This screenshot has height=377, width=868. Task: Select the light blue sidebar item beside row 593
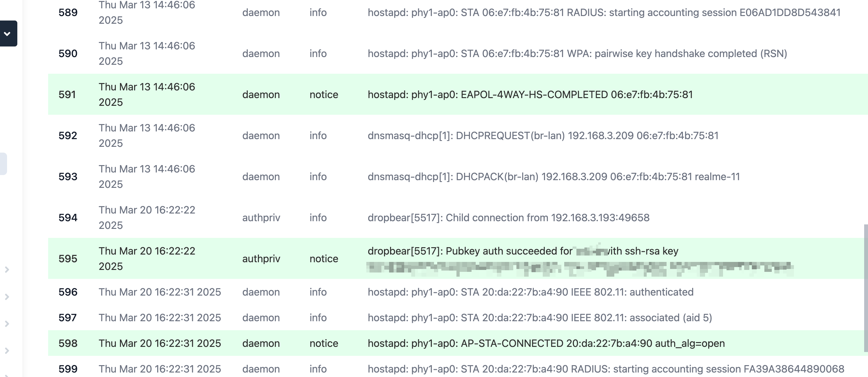pyautogui.click(x=4, y=164)
